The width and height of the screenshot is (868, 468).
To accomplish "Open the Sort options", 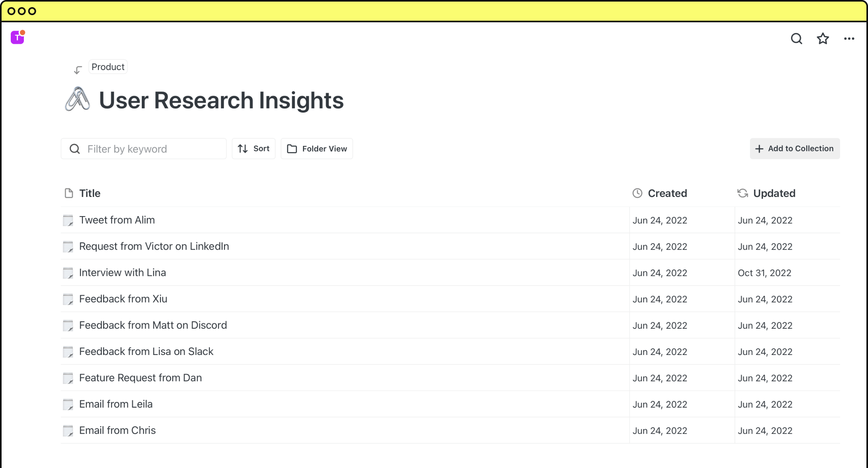I will click(x=254, y=148).
